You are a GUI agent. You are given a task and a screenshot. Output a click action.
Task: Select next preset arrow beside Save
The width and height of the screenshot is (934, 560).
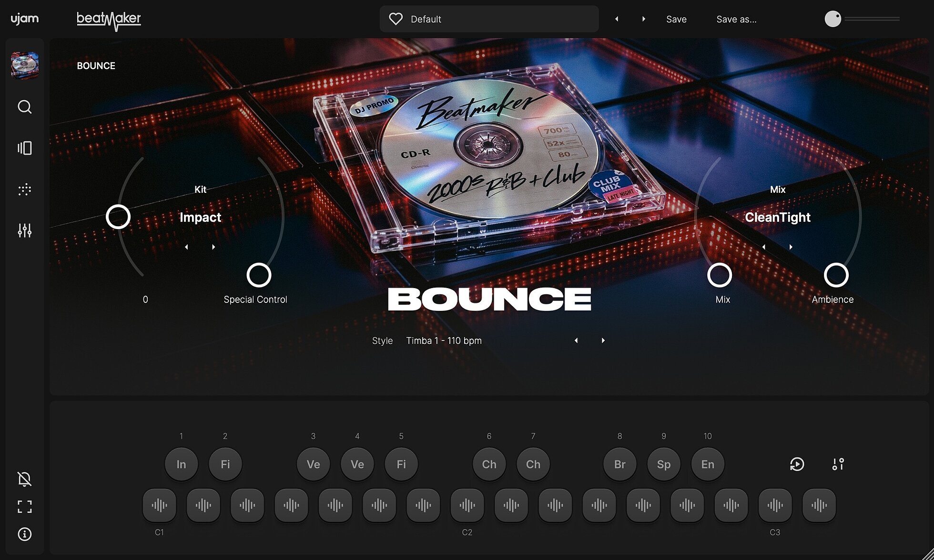644,19
